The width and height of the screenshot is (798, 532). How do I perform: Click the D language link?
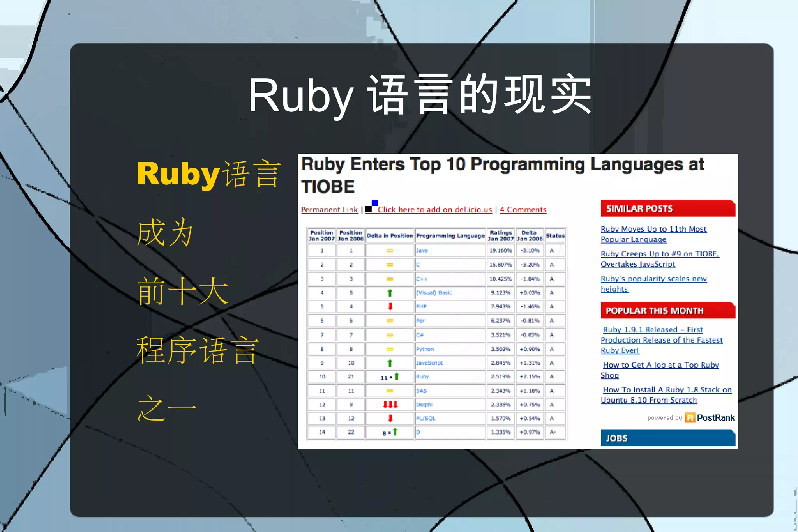point(418,432)
